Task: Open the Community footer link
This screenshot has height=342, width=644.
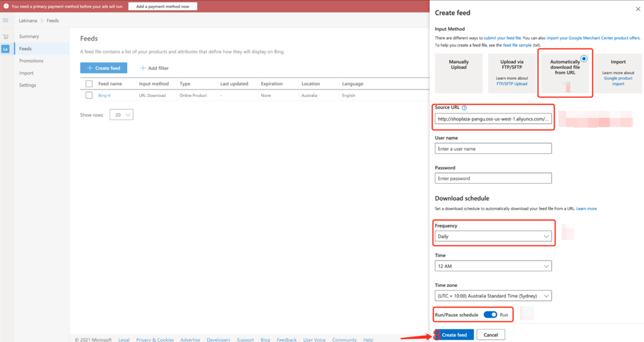Action: (344, 340)
